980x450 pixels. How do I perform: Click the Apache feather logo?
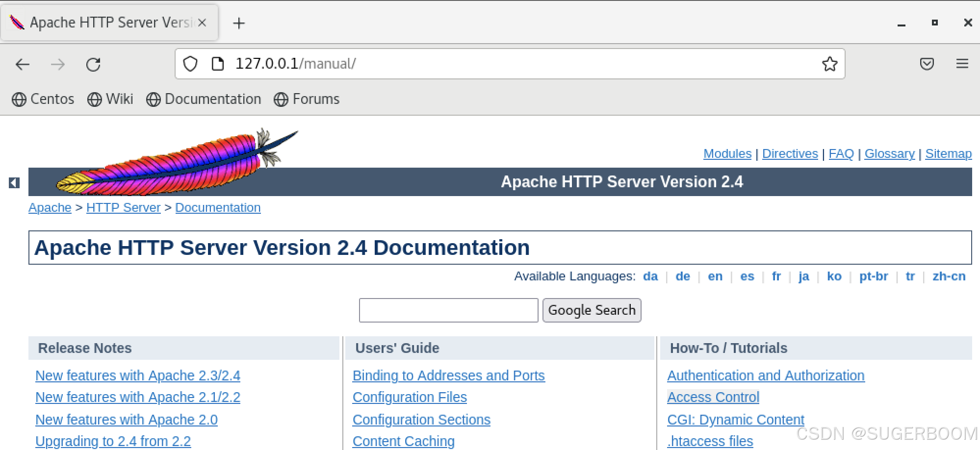[x=177, y=162]
